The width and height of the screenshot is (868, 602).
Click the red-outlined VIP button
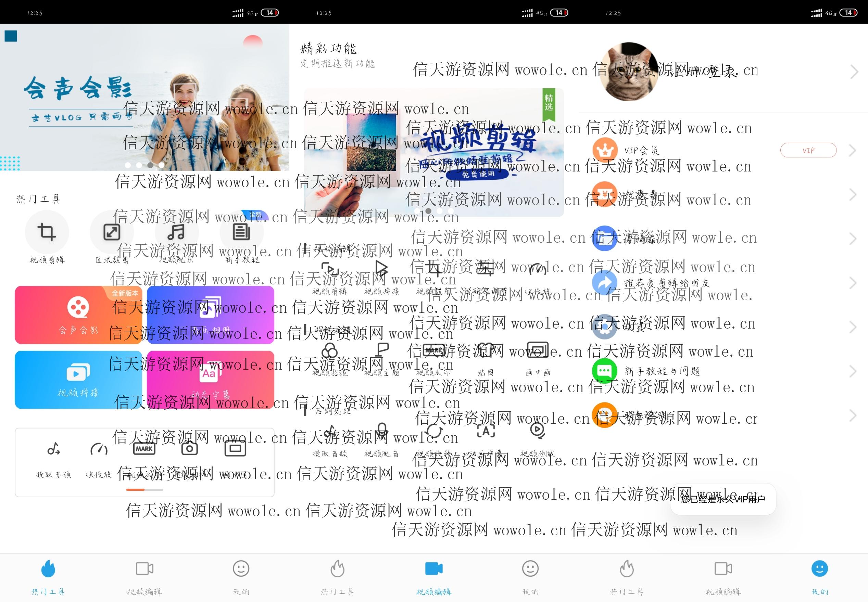tap(808, 150)
